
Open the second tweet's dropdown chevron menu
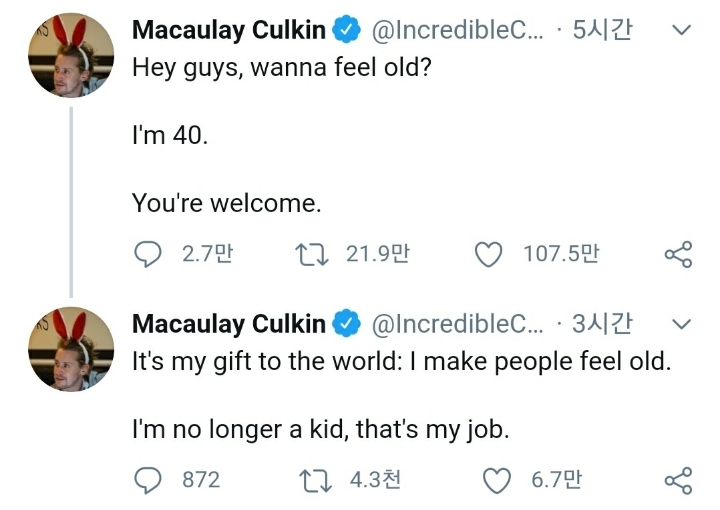680,324
